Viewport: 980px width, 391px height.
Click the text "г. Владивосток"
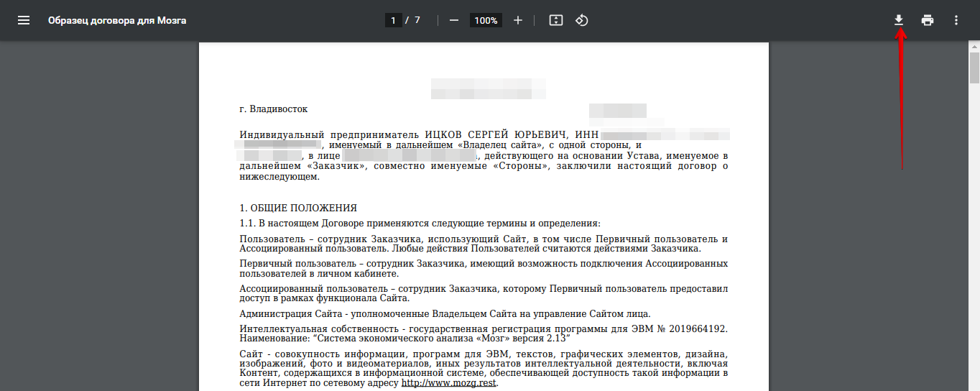click(274, 109)
